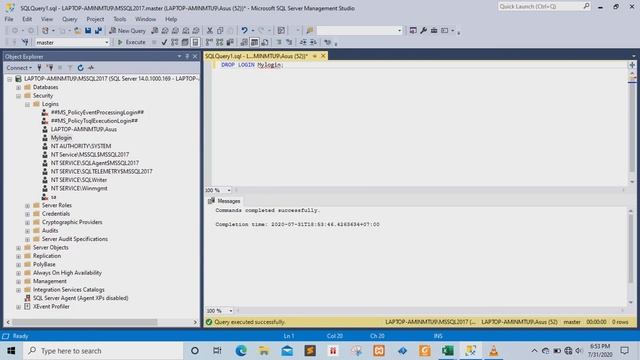Open Microsoft Edge from the taskbar

tap(241, 351)
